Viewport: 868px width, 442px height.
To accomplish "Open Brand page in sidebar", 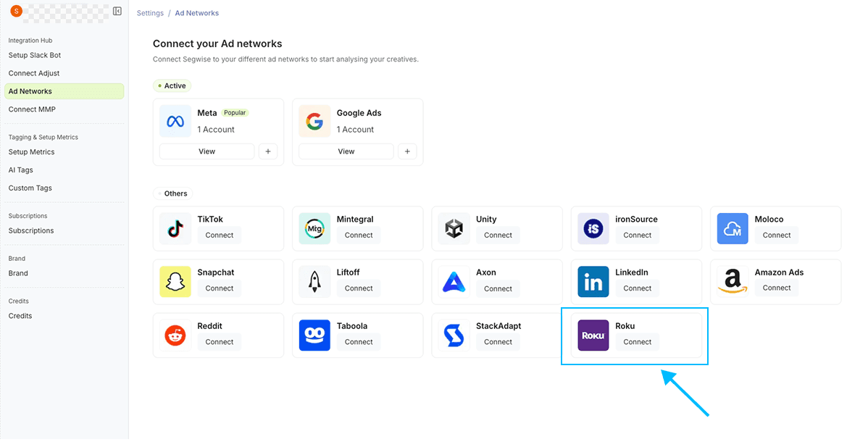I will pyautogui.click(x=18, y=274).
